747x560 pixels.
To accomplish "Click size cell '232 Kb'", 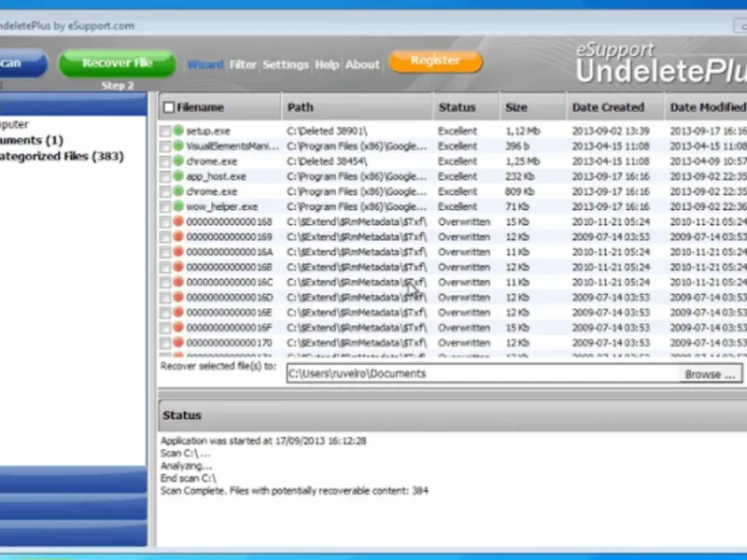I will point(519,176).
